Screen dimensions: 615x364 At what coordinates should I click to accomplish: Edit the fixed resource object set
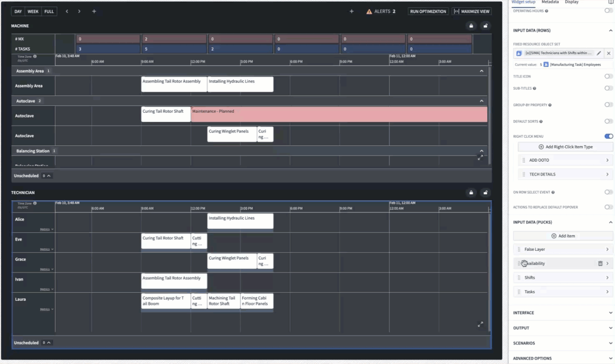point(599,53)
